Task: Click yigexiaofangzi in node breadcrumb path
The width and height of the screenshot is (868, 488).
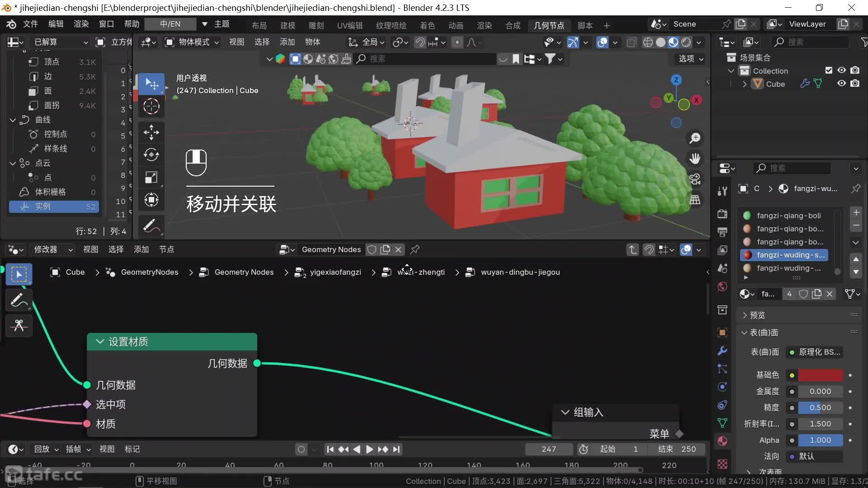Action: (x=335, y=272)
